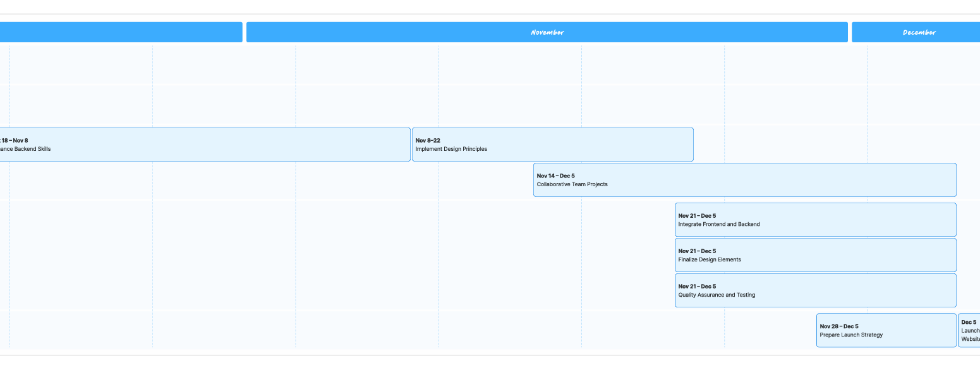
Task: Select the Launch Website task dated Dec 5
Action: (969, 330)
